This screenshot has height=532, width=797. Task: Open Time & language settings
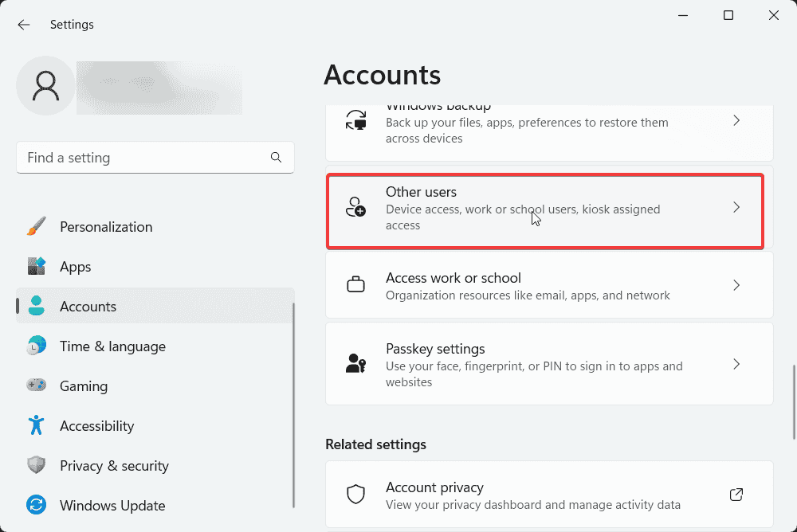click(155, 346)
